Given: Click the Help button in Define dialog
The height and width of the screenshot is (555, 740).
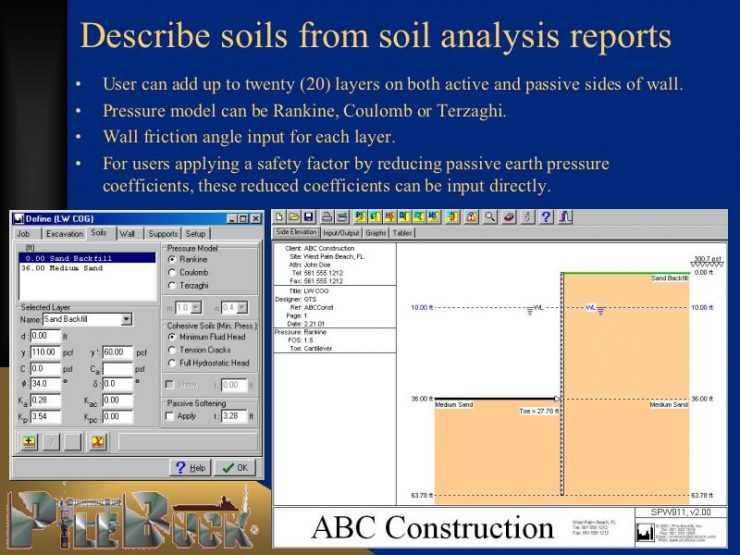Looking at the screenshot, I should (x=190, y=467).
